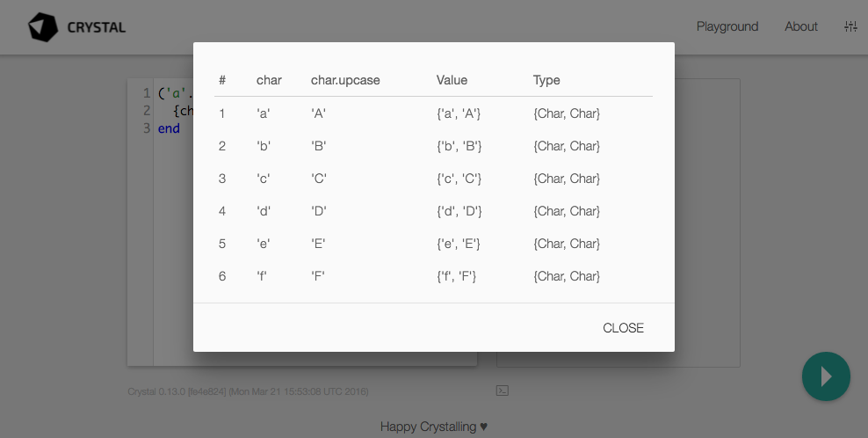The height and width of the screenshot is (438, 868).
Task: Open the Playground page
Action: point(727,26)
